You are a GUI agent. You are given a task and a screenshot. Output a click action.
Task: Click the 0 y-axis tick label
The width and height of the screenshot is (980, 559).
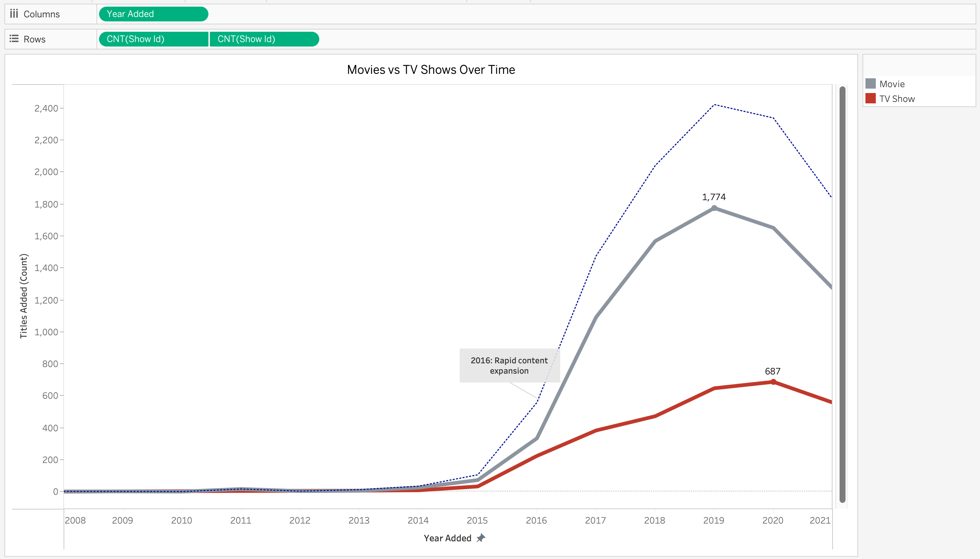click(56, 491)
